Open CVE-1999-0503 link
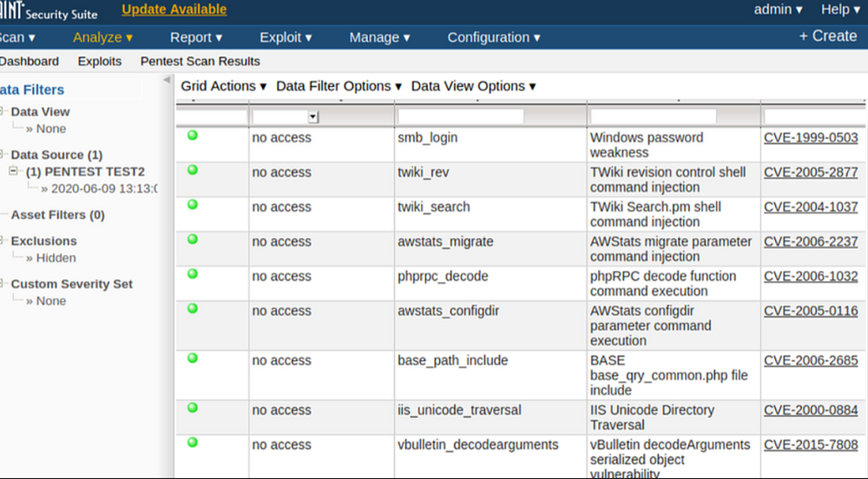 point(811,138)
